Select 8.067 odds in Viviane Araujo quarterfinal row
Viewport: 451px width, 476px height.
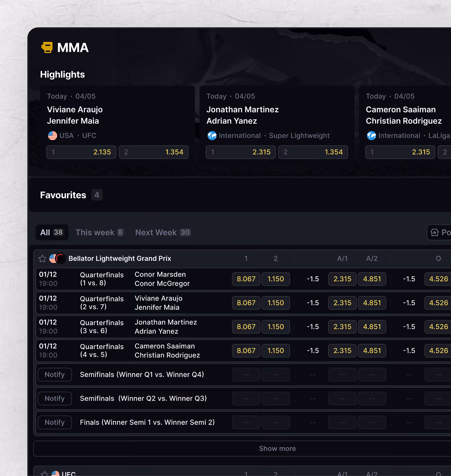(246, 303)
